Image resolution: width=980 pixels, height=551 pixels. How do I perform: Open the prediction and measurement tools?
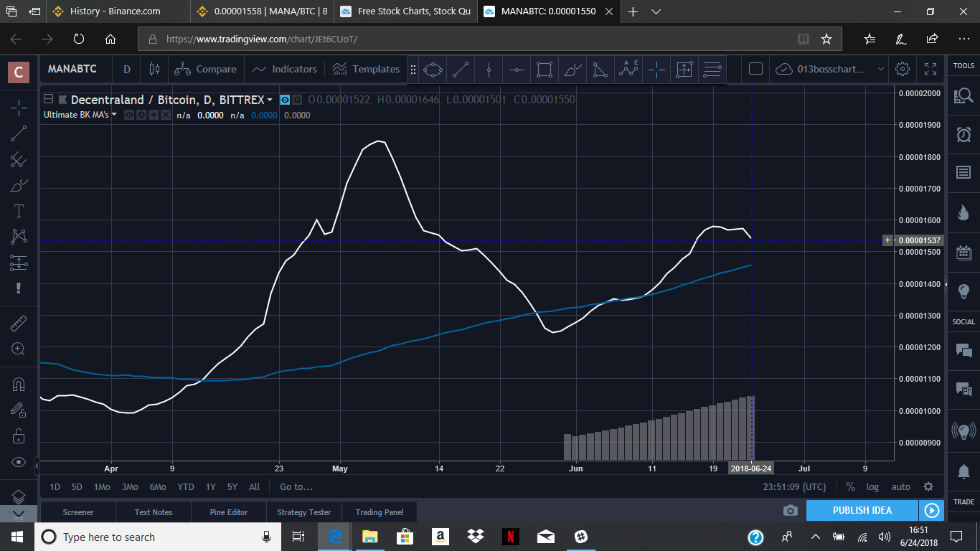click(19, 263)
